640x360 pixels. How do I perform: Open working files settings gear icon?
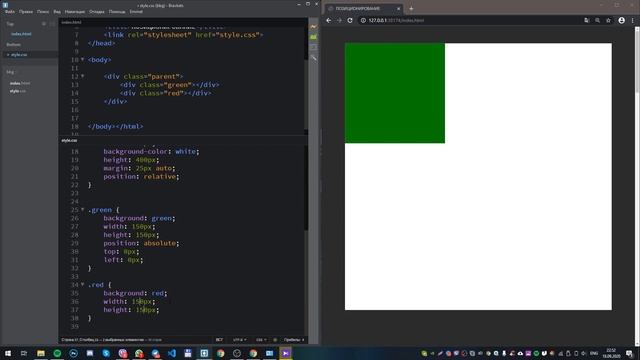44,24
